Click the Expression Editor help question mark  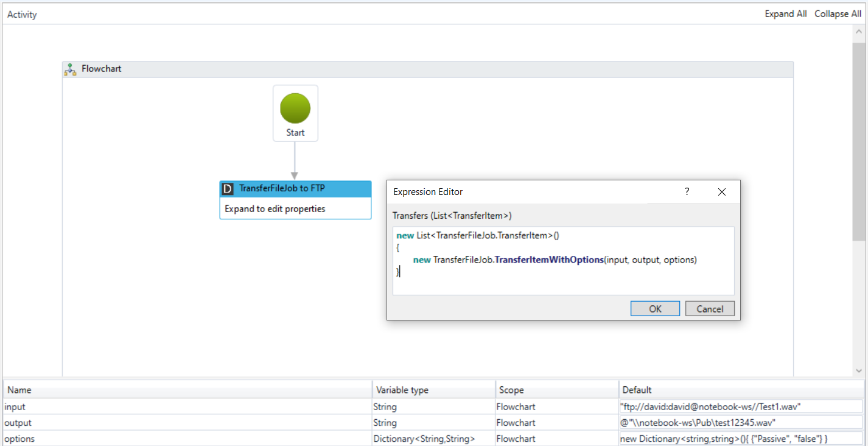(687, 192)
